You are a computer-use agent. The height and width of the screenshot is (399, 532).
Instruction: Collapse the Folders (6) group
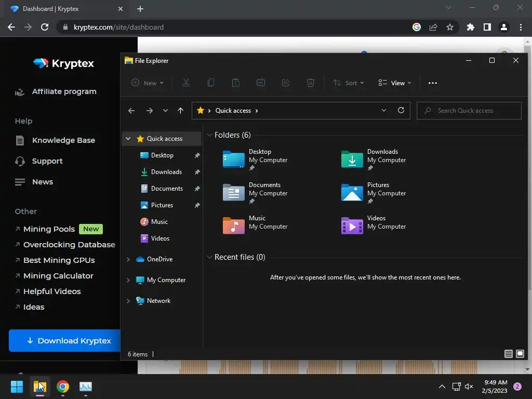(209, 135)
